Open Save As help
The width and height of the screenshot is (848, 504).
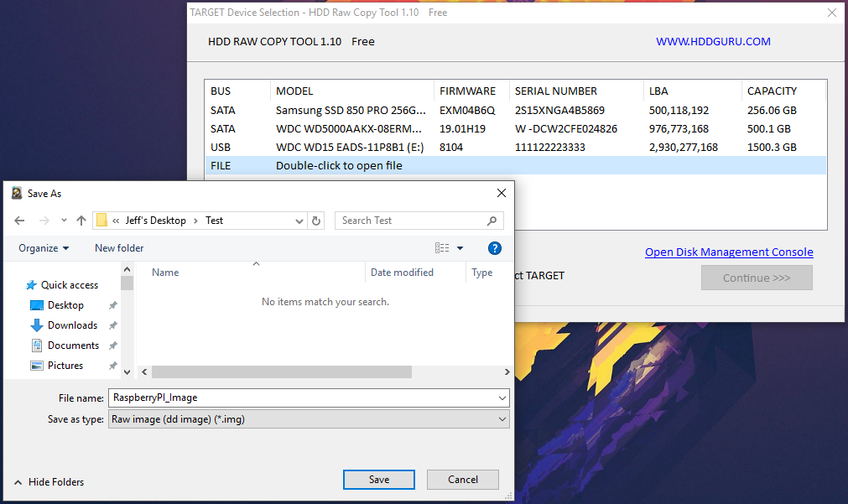click(494, 248)
